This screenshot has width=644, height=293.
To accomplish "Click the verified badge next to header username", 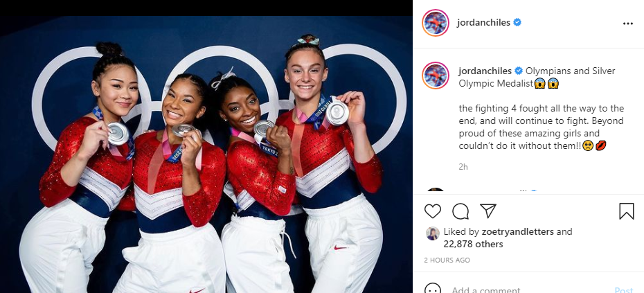I will pos(517,23).
